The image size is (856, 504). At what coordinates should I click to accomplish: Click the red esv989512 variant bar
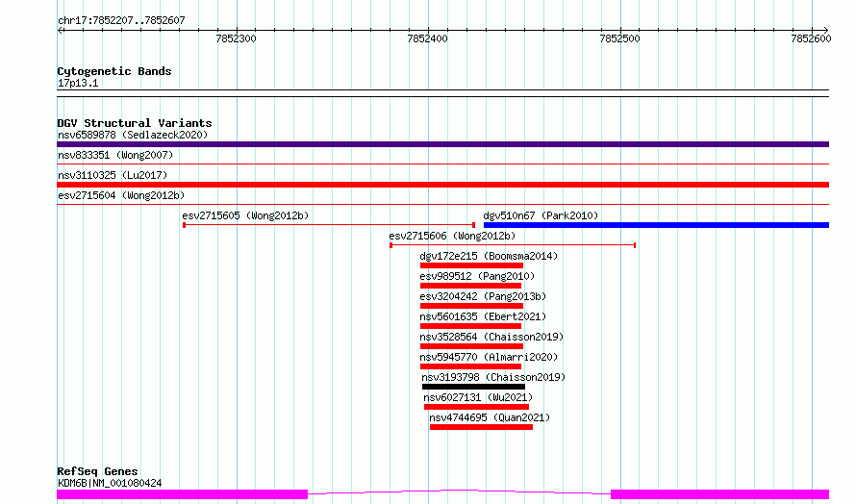[x=470, y=286]
